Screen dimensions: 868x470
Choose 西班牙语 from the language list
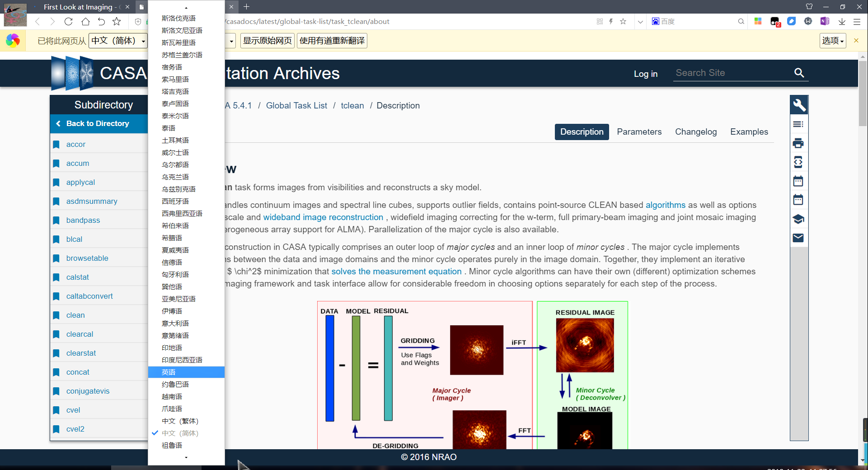tap(175, 201)
